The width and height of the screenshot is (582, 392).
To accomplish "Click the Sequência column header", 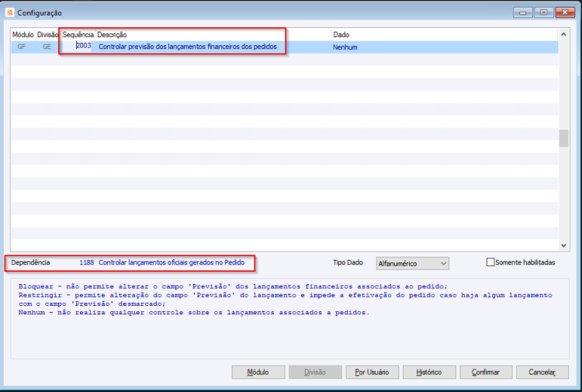I will (78, 35).
